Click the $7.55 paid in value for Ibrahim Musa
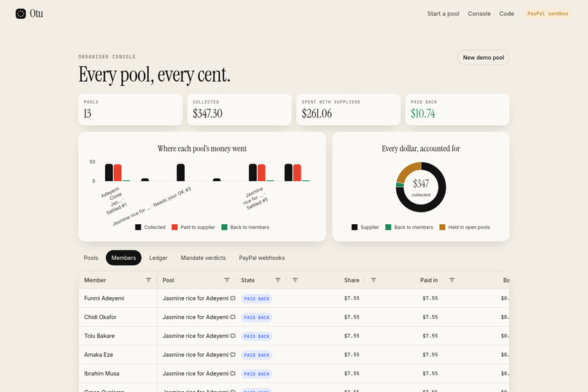Viewport: 588px width, 392px height. point(430,374)
